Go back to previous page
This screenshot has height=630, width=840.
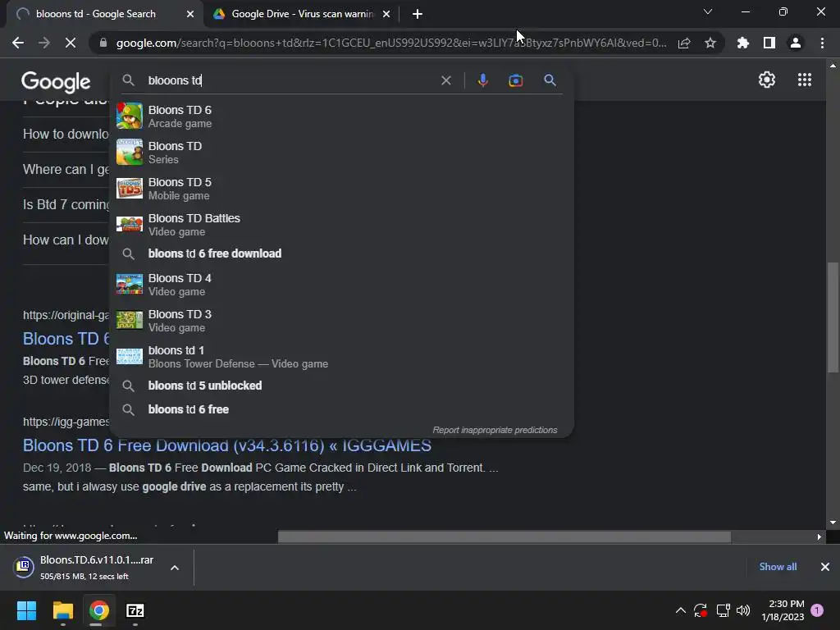click(x=18, y=43)
